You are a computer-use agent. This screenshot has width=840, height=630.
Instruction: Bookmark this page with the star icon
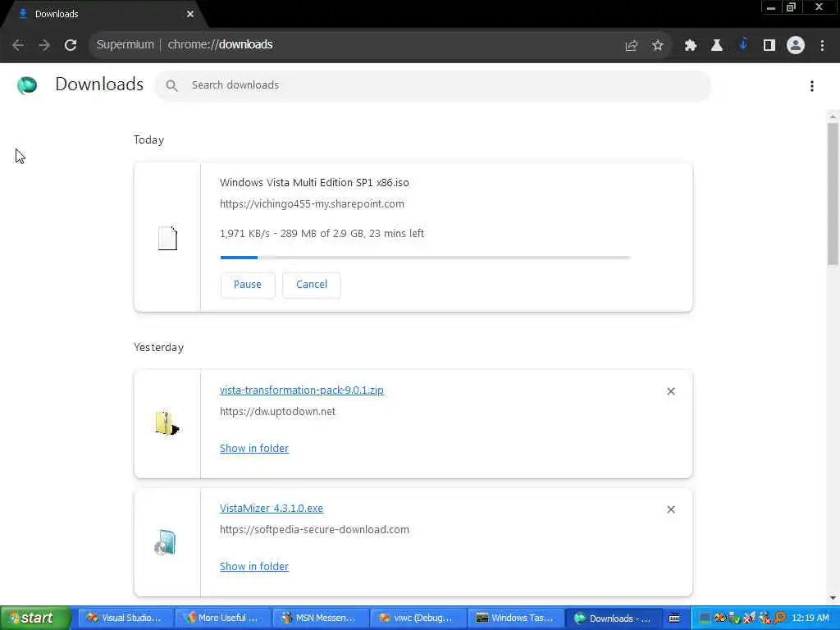658,46
